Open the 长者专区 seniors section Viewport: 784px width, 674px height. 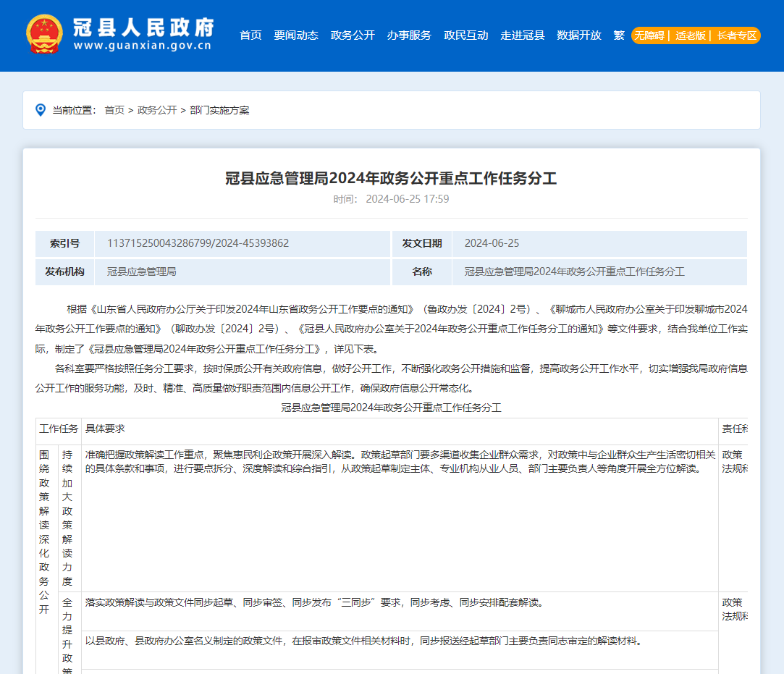click(x=737, y=35)
